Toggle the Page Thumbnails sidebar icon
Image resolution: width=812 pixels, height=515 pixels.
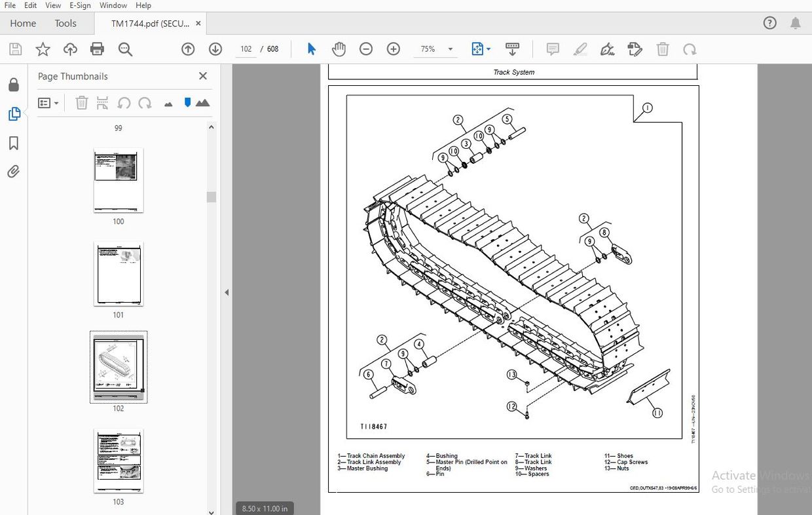[x=14, y=114]
